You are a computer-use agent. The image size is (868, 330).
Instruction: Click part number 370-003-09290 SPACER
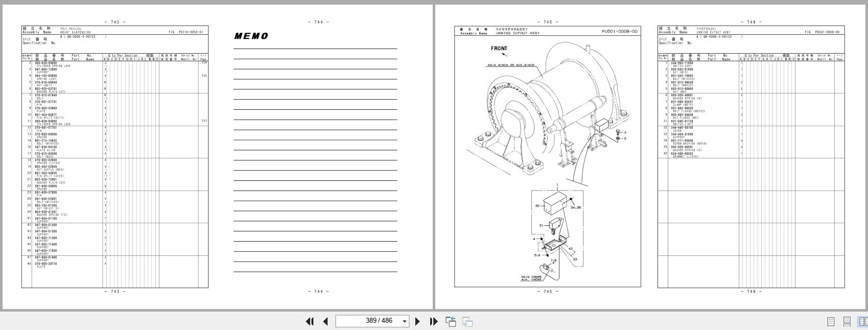[x=46, y=134]
